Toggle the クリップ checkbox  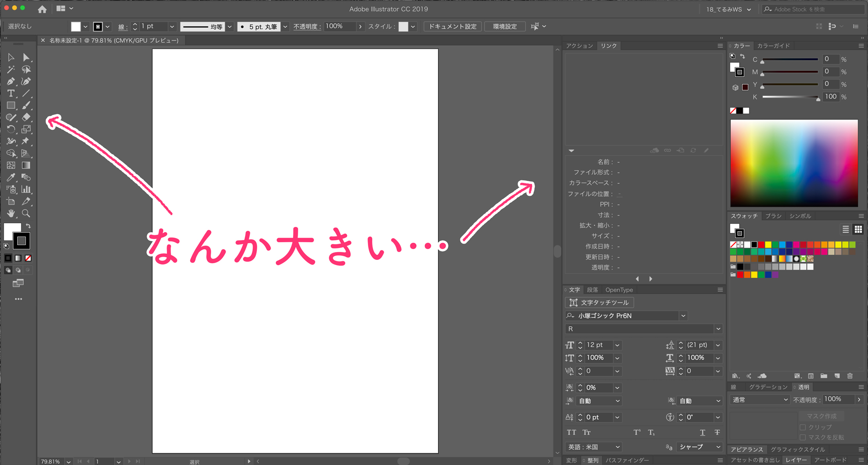(x=802, y=427)
